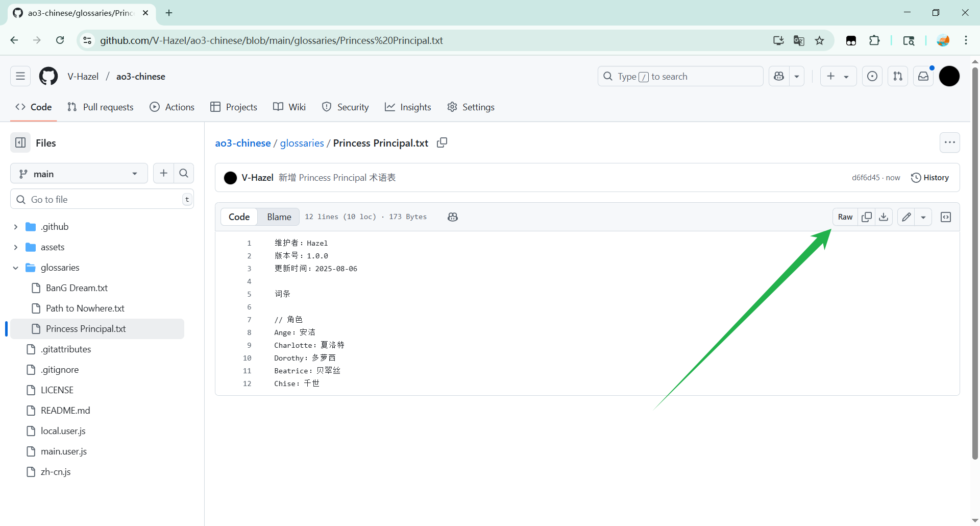Screen dimensions: 980x526
Task: Open notifications inbox icon
Action: point(923,76)
